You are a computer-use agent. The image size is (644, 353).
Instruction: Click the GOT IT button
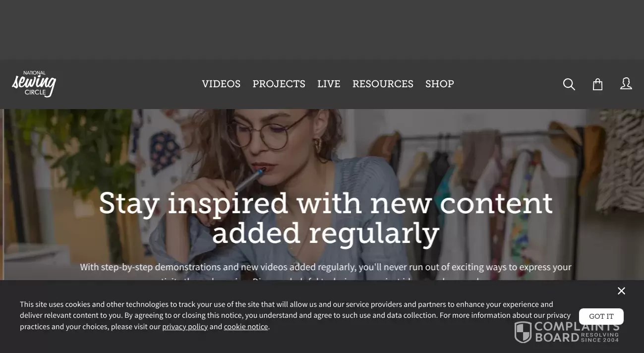click(601, 316)
